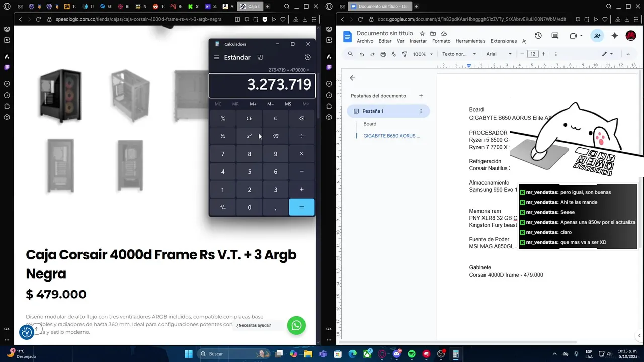Reload the speedlogic page
The height and width of the screenshot is (362, 644).
[38, 19]
